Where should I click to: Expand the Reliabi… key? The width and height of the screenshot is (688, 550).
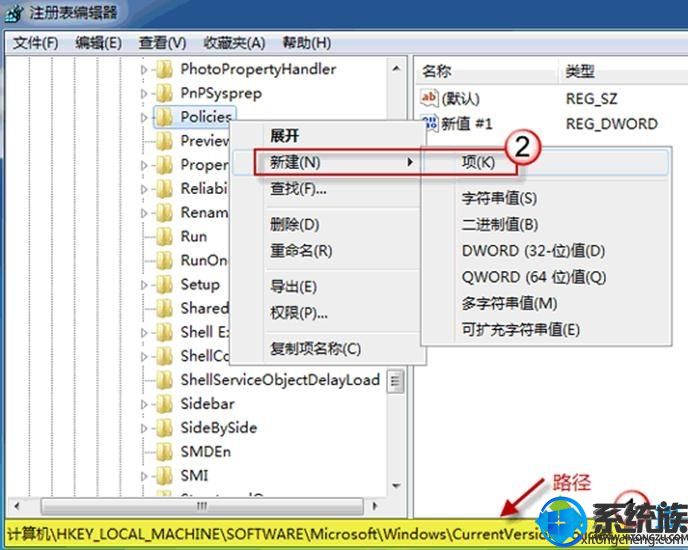(144, 189)
